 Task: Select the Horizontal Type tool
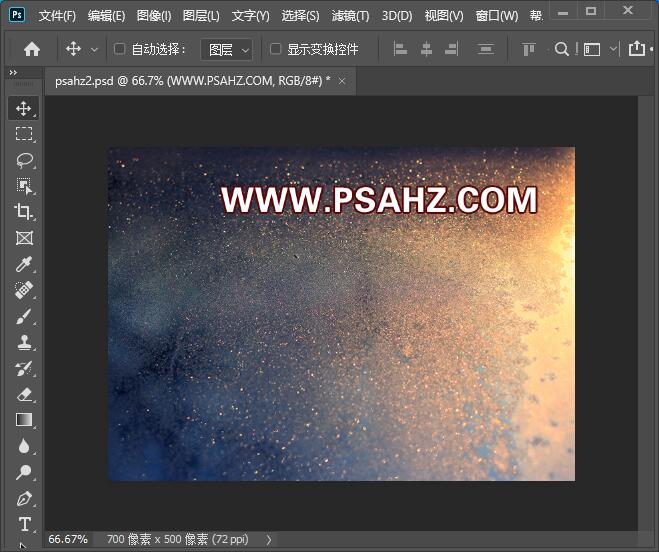(24, 524)
